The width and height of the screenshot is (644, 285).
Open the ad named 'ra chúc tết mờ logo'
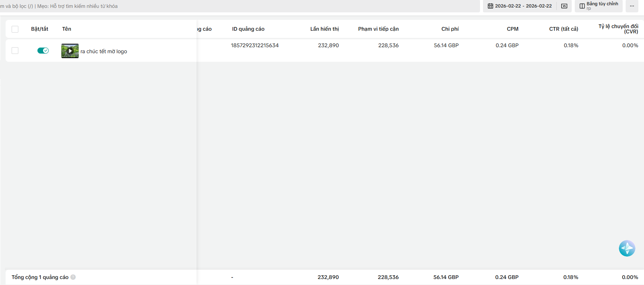[x=104, y=51]
